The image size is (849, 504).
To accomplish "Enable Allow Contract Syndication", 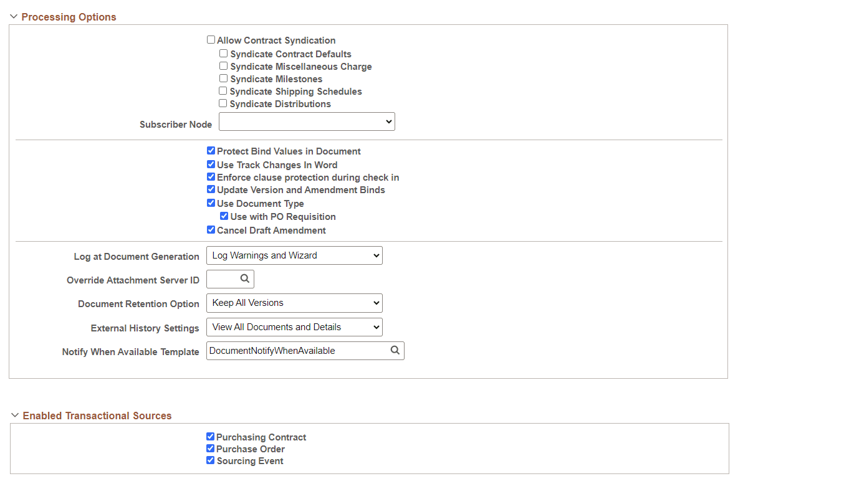I will pos(211,39).
